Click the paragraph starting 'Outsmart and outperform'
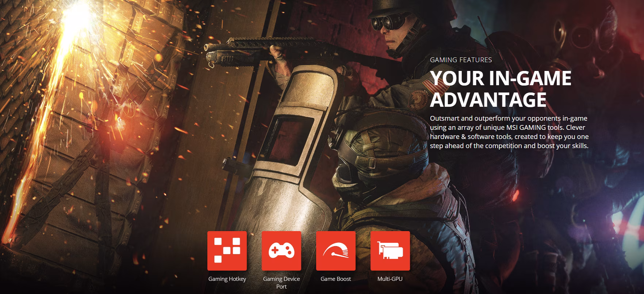644x294 pixels. [509, 132]
